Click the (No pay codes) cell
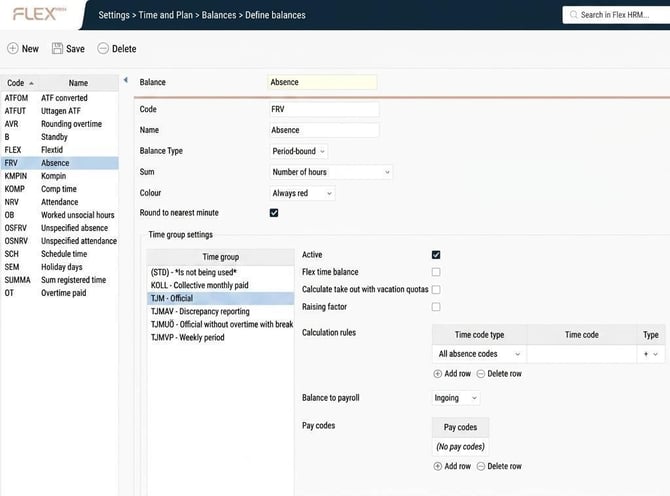The height and width of the screenshot is (496, 670). [460, 446]
